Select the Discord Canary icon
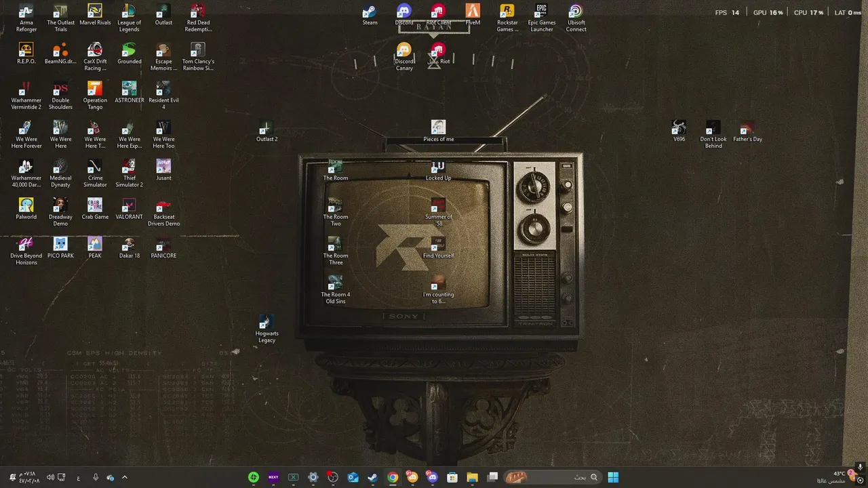 (404, 57)
